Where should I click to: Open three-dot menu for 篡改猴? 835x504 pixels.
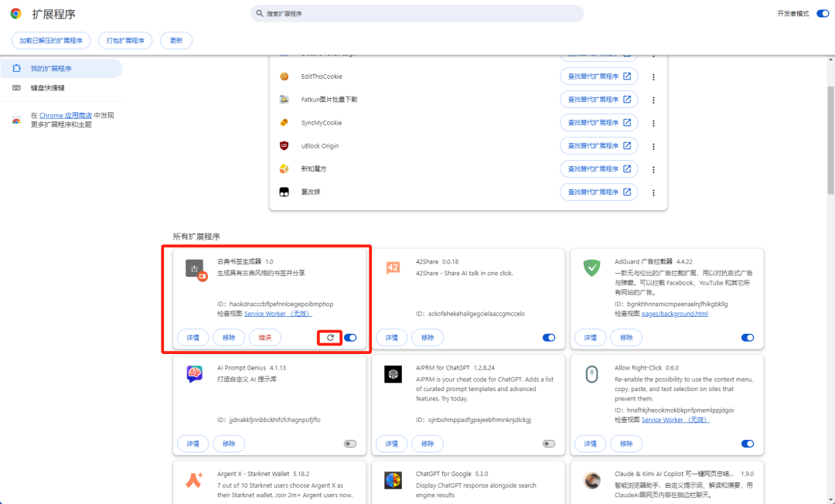pos(653,192)
